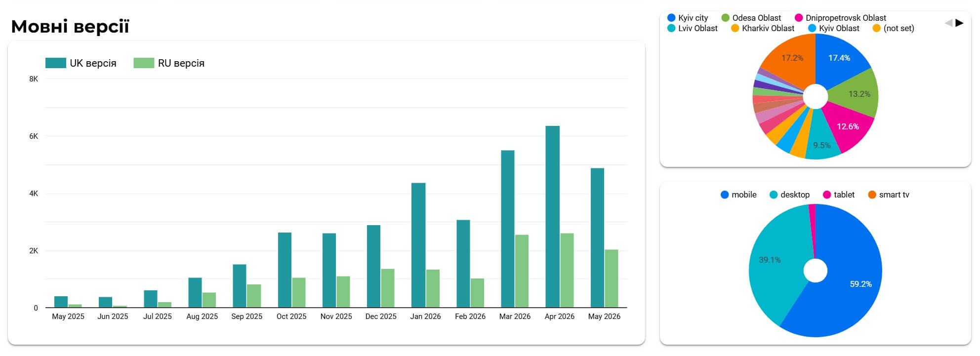Click the UK версія bar for Aug 2025
Viewport: 980px width, 356px height.
(x=195, y=293)
